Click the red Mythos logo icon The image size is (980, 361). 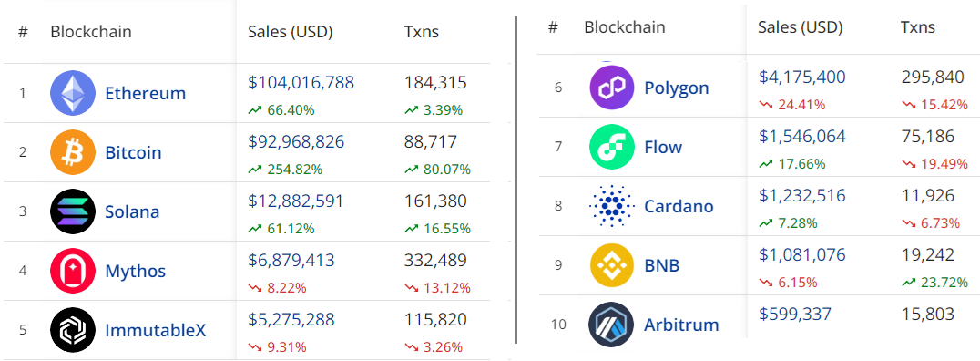[73, 271]
